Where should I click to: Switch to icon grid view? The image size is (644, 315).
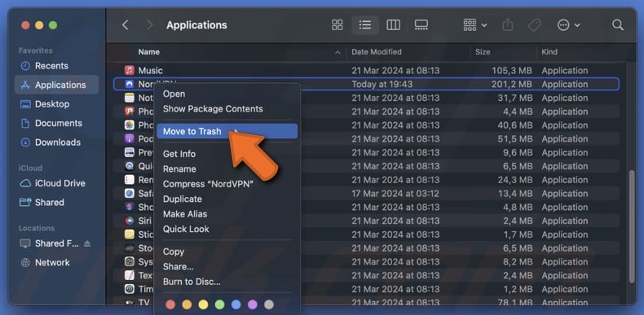point(337,25)
